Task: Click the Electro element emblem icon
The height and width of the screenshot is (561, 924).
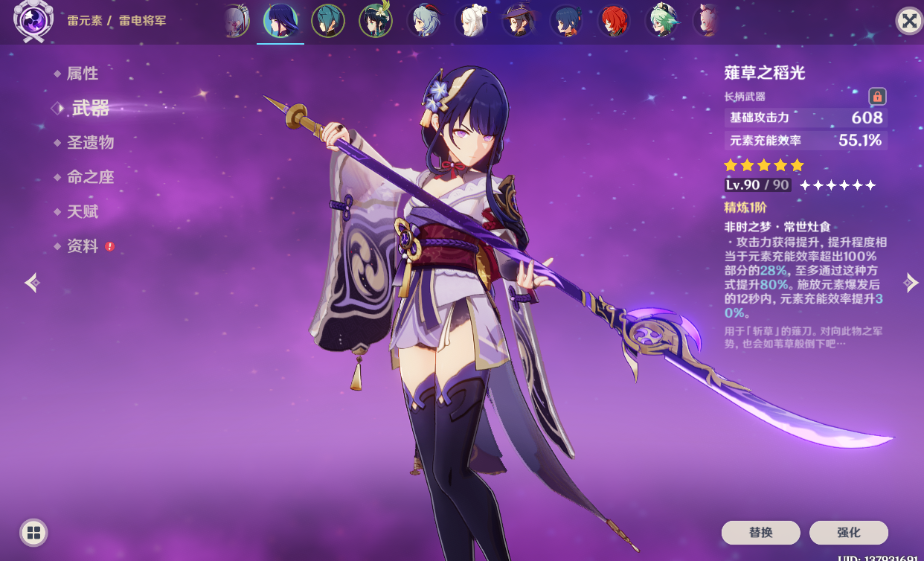Action: [33, 21]
